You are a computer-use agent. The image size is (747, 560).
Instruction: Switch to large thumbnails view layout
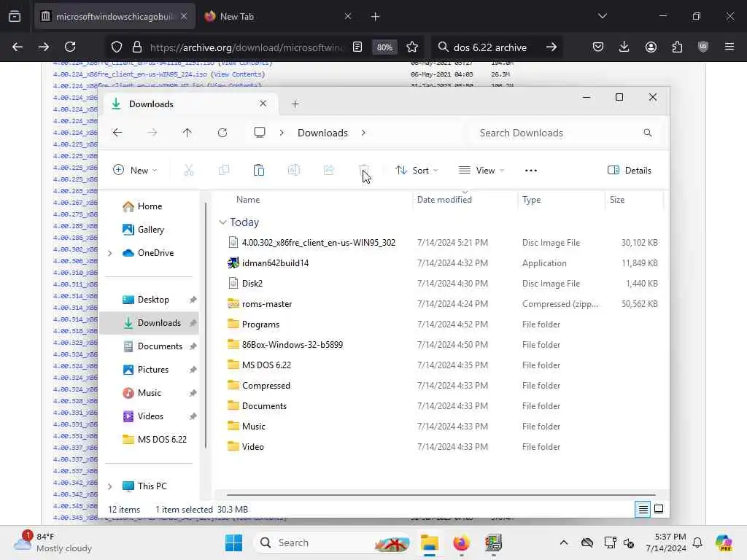click(x=659, y=510)
